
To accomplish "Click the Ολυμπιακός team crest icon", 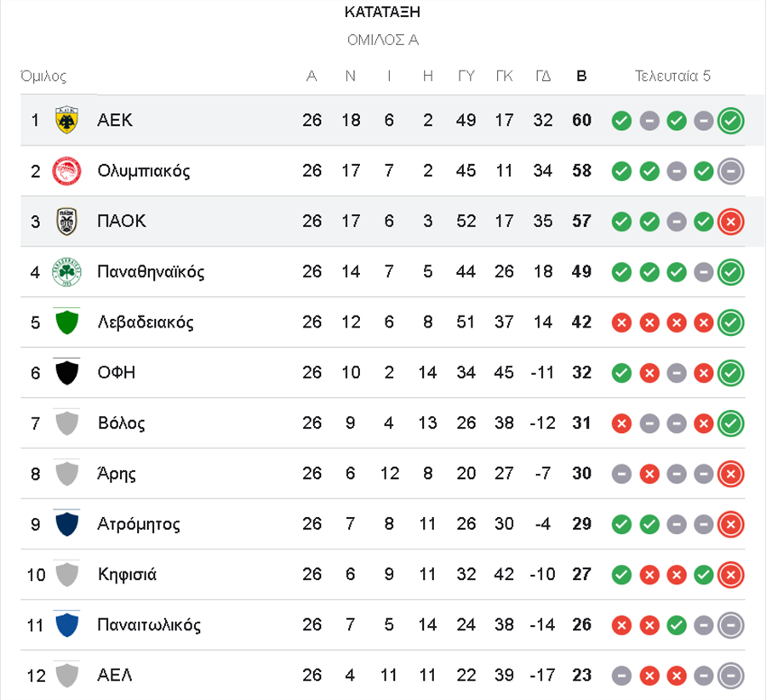I will click(66, 171).
